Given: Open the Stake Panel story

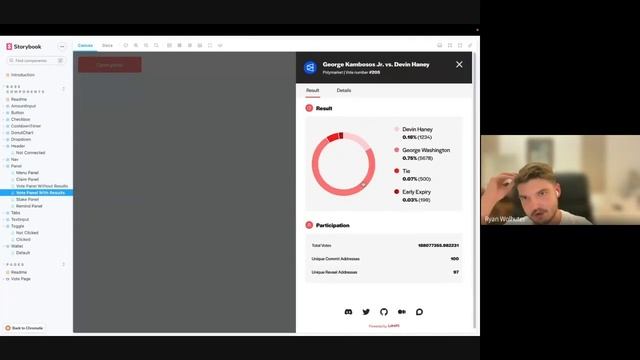Looking at the screenshot, I should tap(27, 199).
